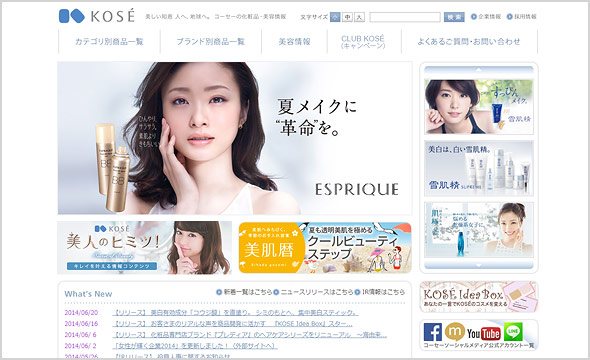Open the 2014/06/16 KOSE Idea Box release

(x=233, y=324)
